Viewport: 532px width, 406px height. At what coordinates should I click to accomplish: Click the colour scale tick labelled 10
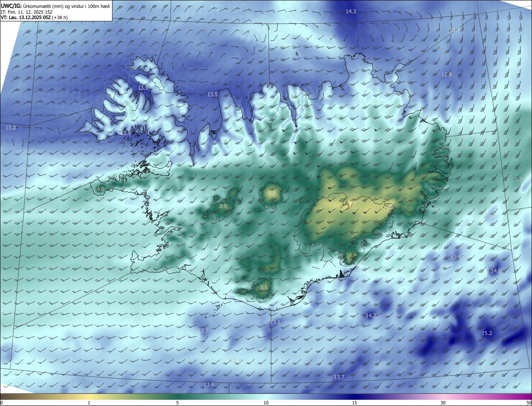(266, 403)
